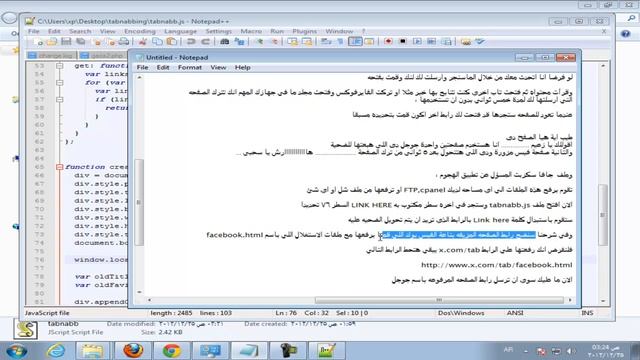Click the Replace icon in Notepad++ toolbar
Screen dimensions: 640x360
point(239,42)
